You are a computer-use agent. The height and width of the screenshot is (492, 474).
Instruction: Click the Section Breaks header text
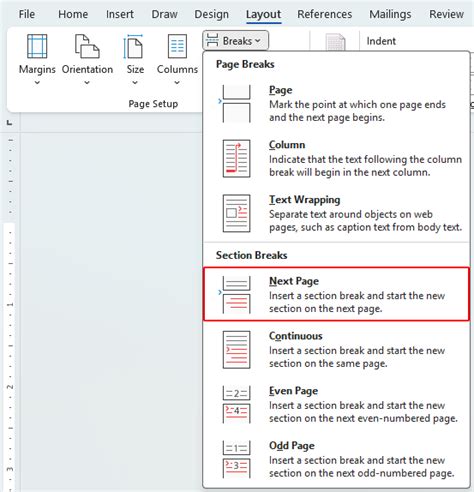tap(251, 255)
